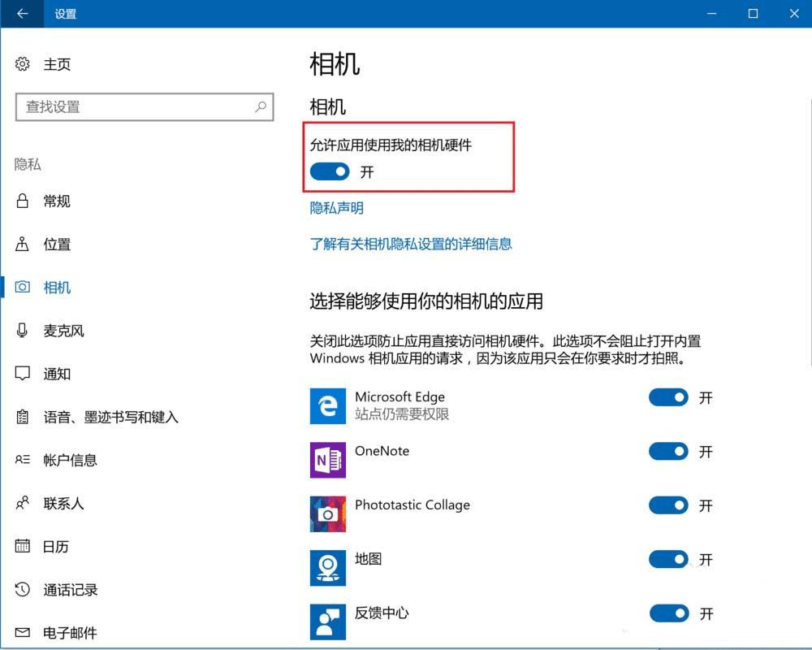Screen dimensions: 812x650
Task: Click the Phototastic Collage app name
Action: pyautogui.click(x=412, y=505)
